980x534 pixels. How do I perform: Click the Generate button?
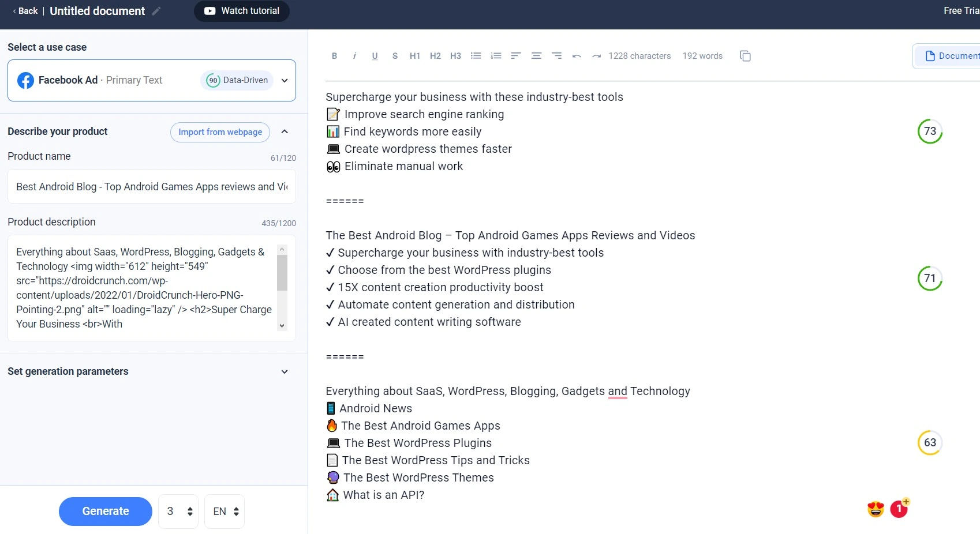[x=106, y=512]
